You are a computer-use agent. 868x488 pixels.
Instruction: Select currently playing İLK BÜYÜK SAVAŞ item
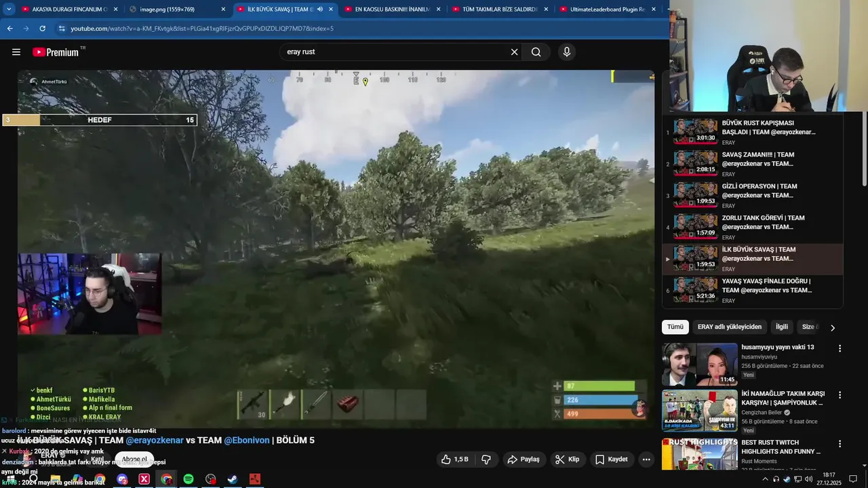753,259
